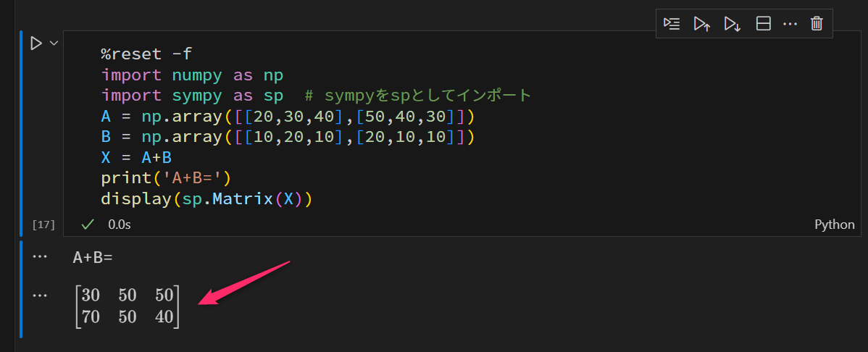Click the 0.0s execution time indicator
This screenshot has height=352, width=868.
point(119,225)
